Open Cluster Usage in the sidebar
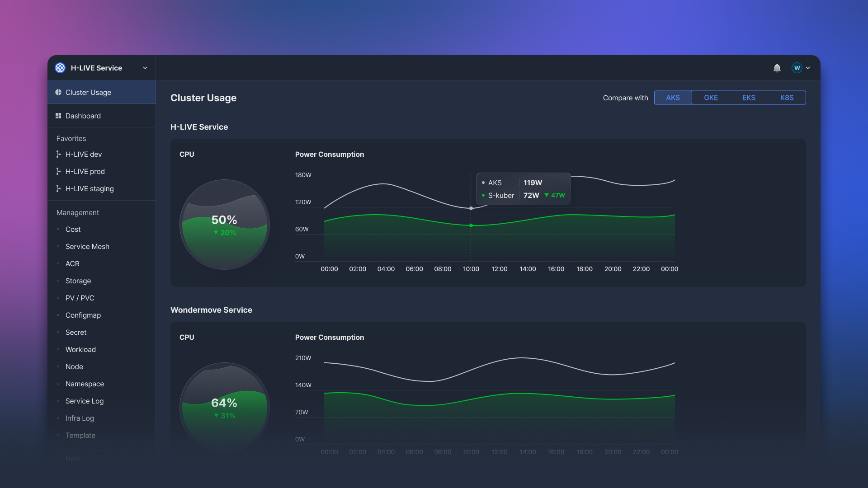This screenshot has height=488, width=868. click(x=102, y=92)
